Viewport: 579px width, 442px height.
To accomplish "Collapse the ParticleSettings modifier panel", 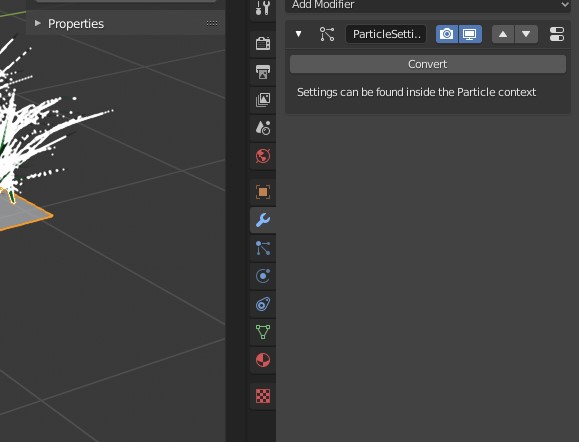I will tap(298, 34).
